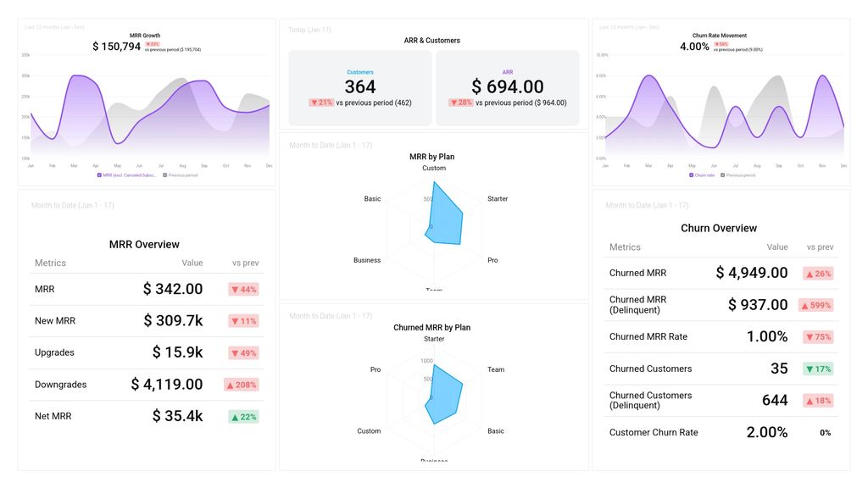The width and height of the screenshot is (868, 488).
Task: Click the Upgrades value $ 15.9k
Action: pyautogui.click(x=178, y=352)
